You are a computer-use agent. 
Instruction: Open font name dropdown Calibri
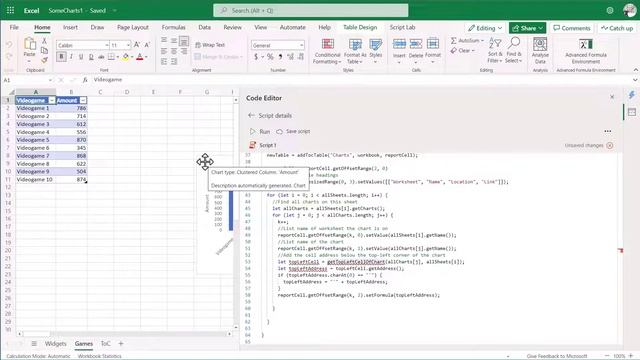click(x=107, y=45)
